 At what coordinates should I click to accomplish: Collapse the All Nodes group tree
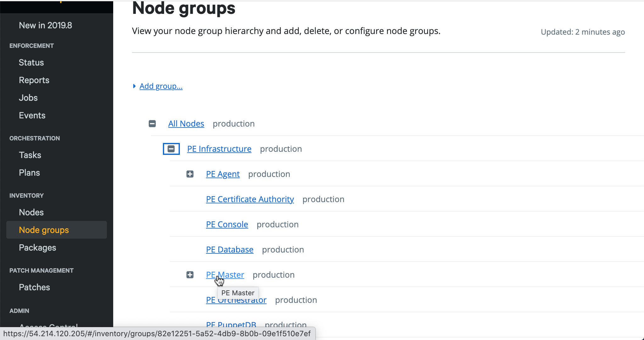[152, 124]
